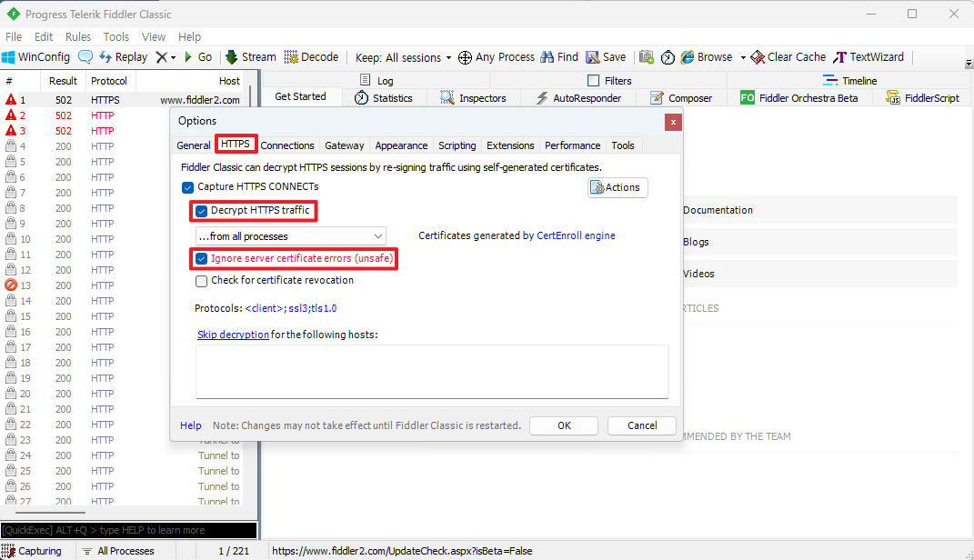
Task: Switch to Gateway options tab
Action: click(344, 145)
